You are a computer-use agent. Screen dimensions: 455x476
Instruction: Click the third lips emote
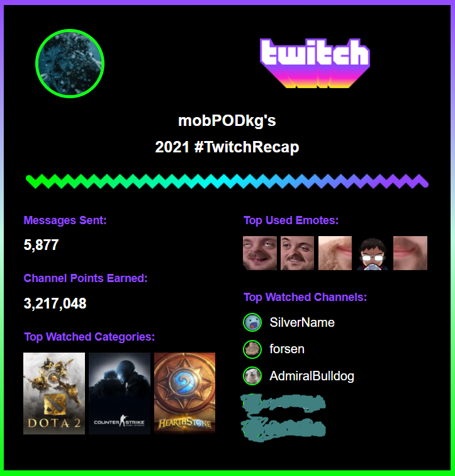[x=335, y=253]
